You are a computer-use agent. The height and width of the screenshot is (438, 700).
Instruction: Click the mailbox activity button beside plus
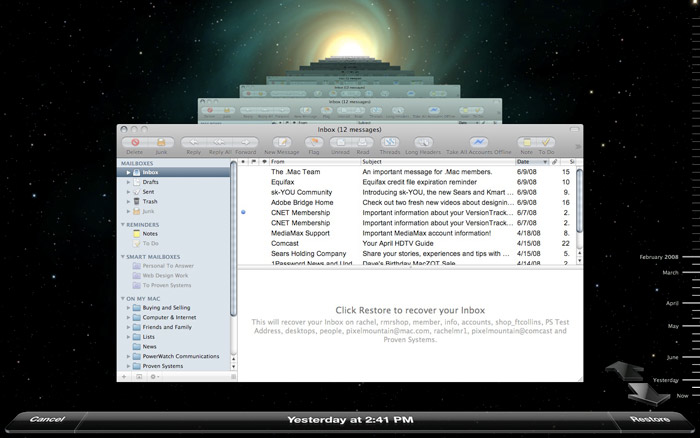139,377
